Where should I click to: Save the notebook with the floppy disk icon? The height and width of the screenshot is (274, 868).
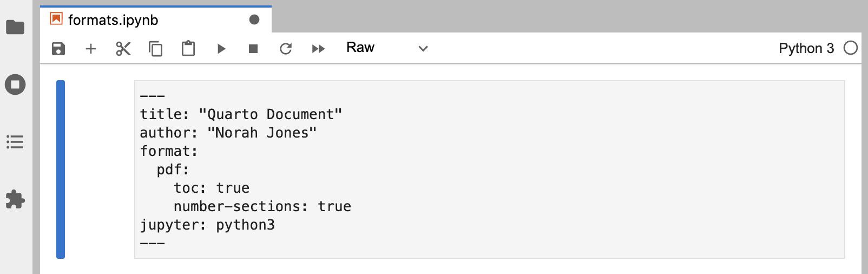[58, 49]
